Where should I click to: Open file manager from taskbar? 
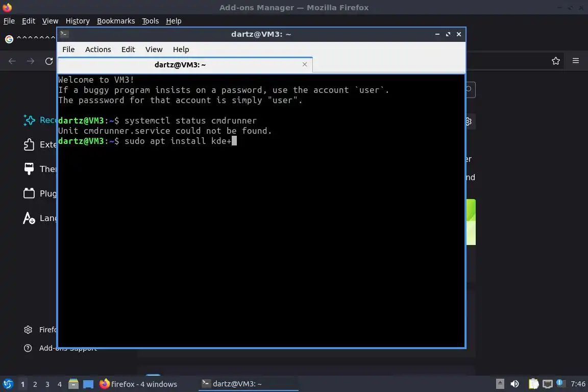[73, 384]
